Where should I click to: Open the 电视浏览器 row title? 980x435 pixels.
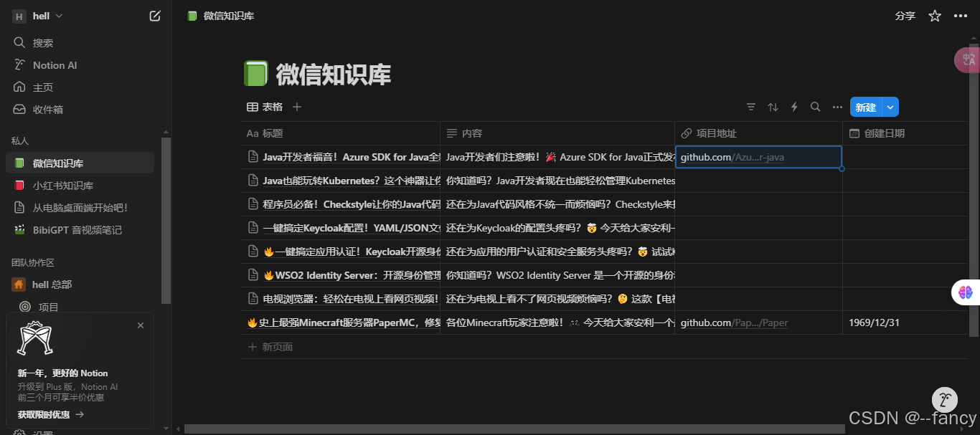click(351, 299)
